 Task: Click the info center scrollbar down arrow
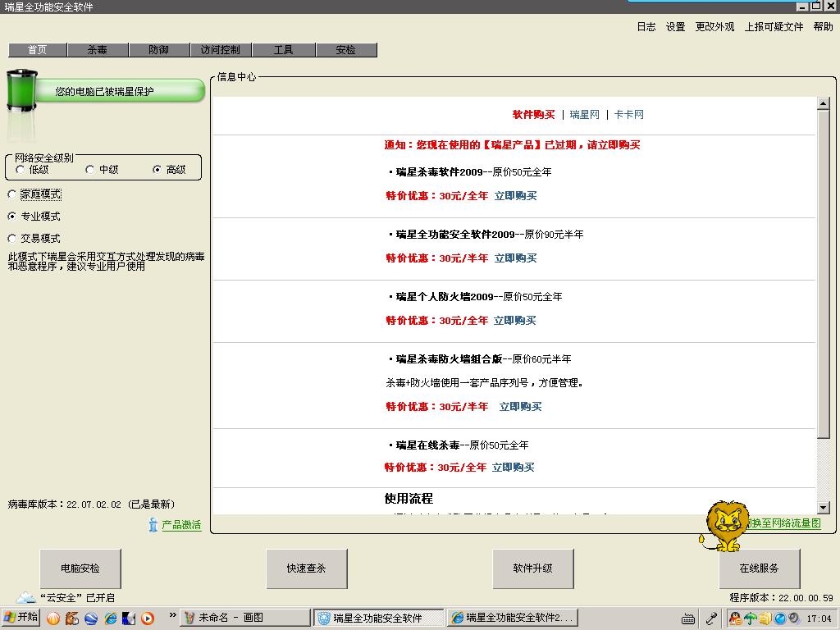(824, 507)
